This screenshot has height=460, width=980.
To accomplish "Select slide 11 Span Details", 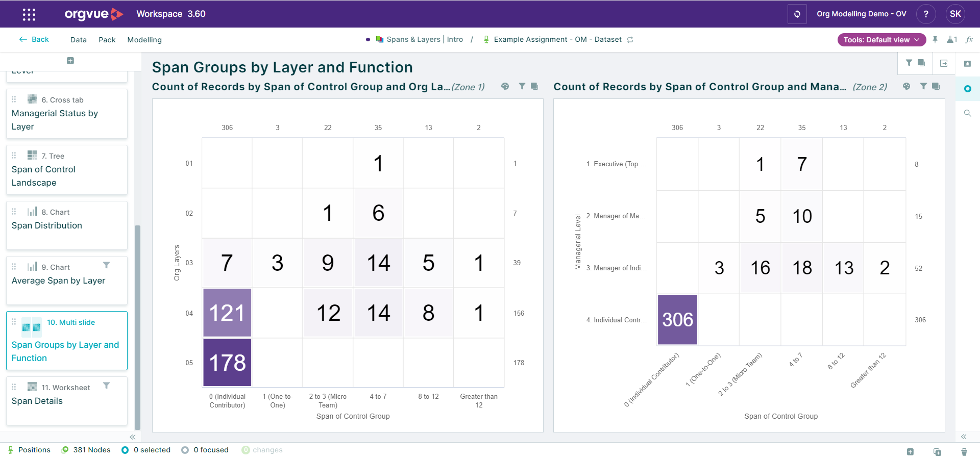I will click(67, 401).
